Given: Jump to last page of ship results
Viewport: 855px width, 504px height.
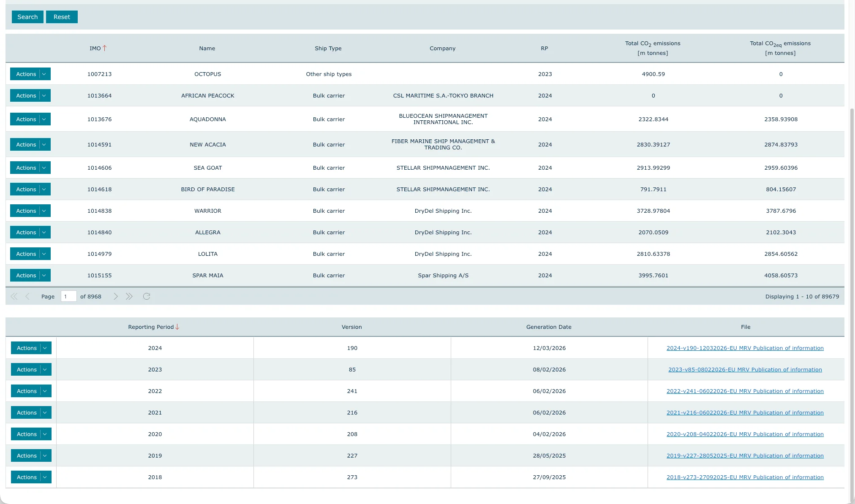Looking at the screenshot, I should tap(129, 296).
